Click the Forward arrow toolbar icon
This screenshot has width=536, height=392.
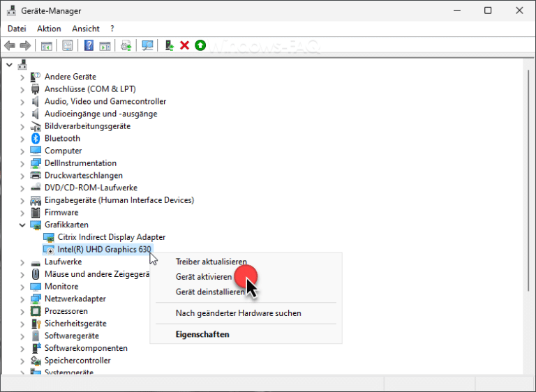25,45
